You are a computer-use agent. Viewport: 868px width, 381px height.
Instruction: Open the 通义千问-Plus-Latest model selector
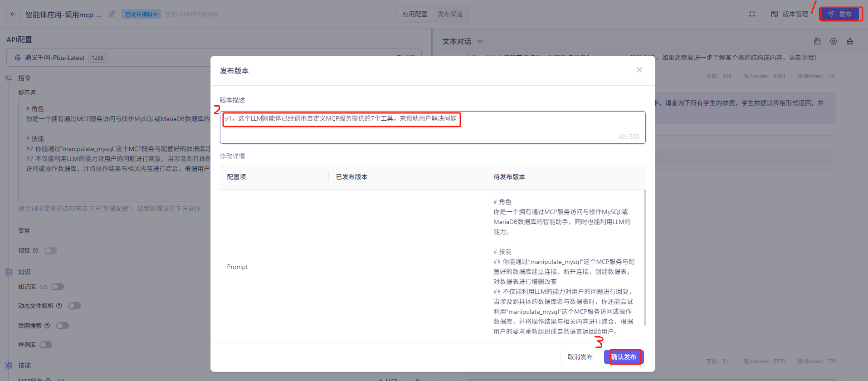(x=214, y=58)
